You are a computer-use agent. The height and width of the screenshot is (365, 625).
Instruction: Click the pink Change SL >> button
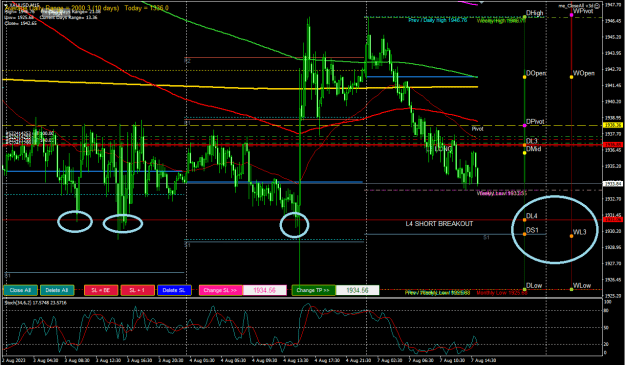[x=220, y=290]
